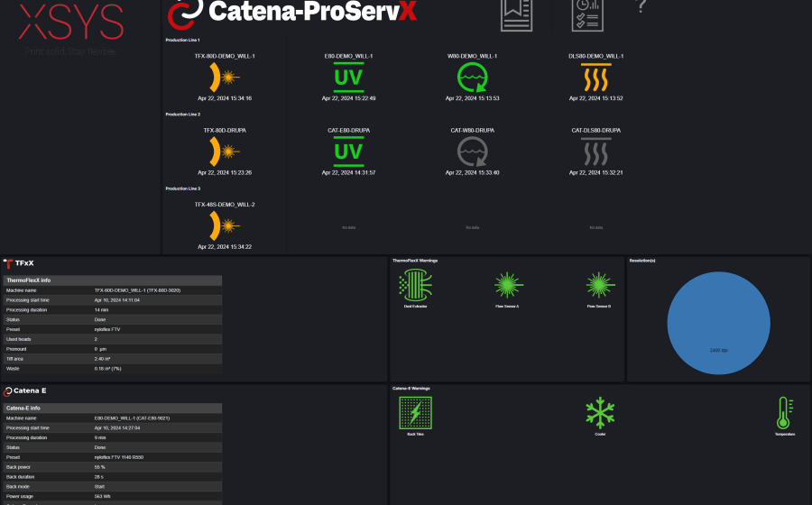Image resolution: width=812 pixels, height=505 pixels.
Task: Click the Catena-E info table header
Action: tap(113, 409)
